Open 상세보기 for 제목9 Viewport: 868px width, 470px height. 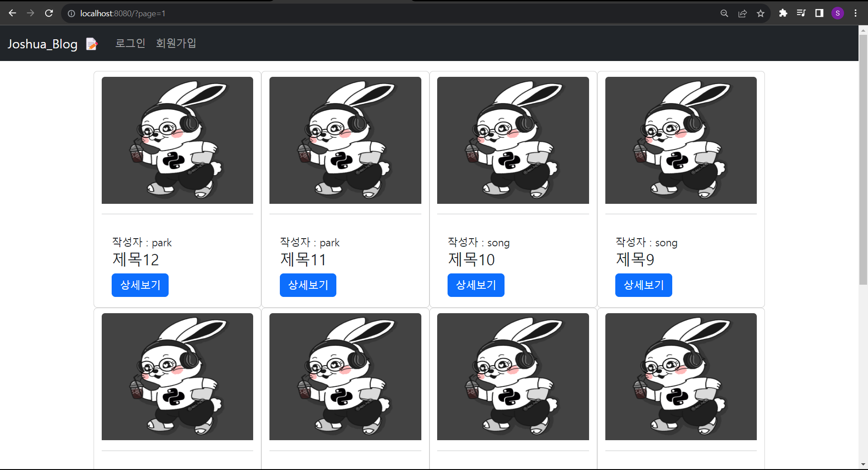point(644,285)
